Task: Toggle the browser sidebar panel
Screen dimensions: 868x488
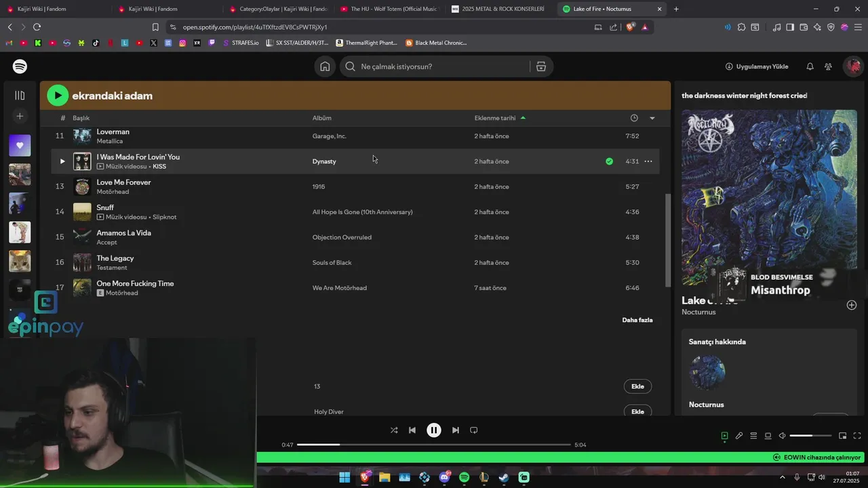Action: point(790,27)
